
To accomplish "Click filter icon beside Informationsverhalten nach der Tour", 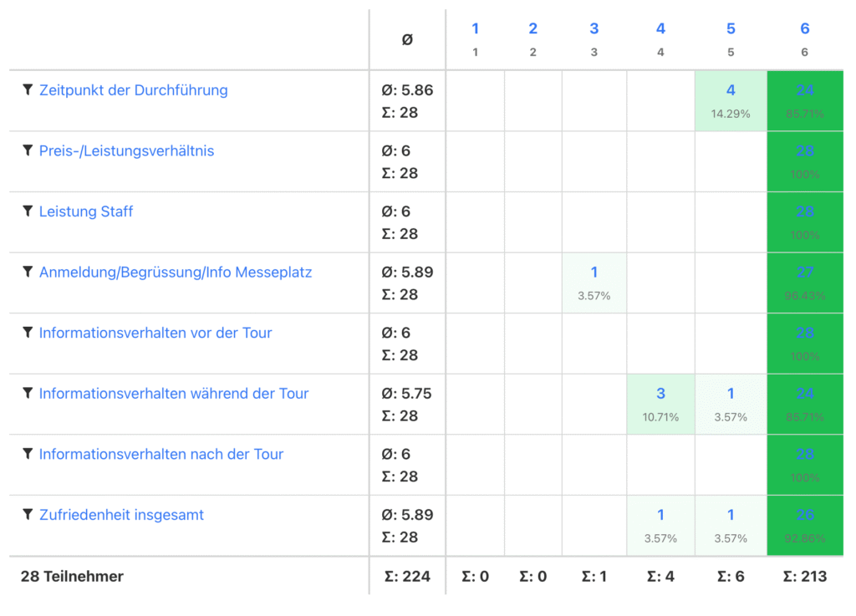I will click(x=28, y=454).
